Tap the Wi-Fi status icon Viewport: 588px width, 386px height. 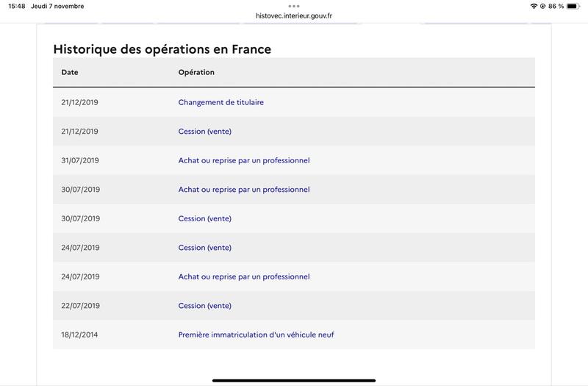coord(534,6)
